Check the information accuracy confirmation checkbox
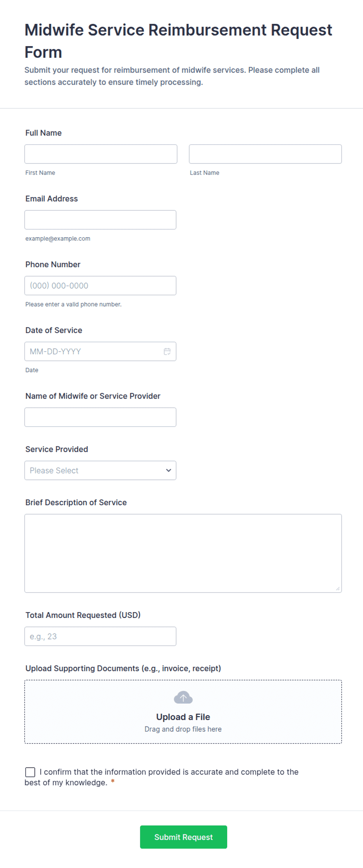Viewport: 363px width, 868px height. pos(30,772)
